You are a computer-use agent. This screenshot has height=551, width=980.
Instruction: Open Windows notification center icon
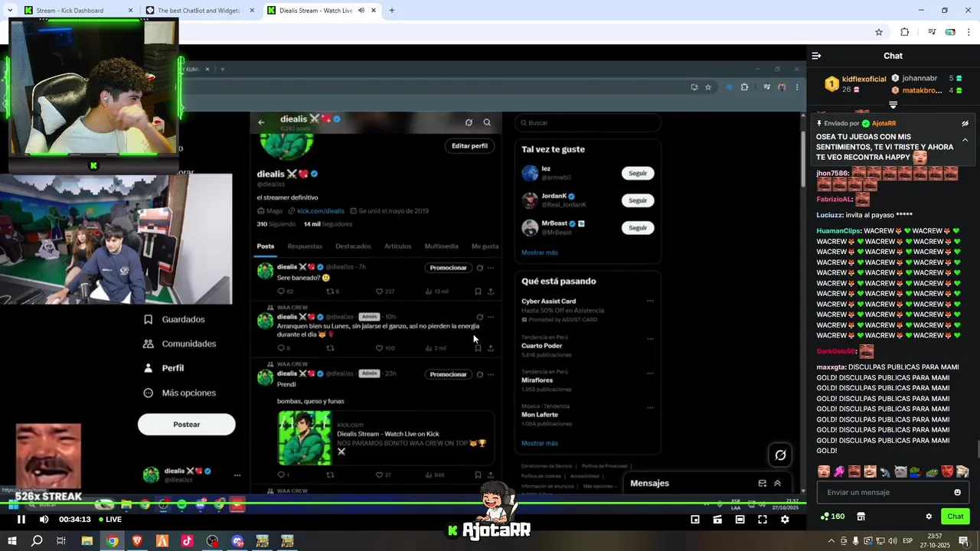pyautogui.click(x=964, y=541)
